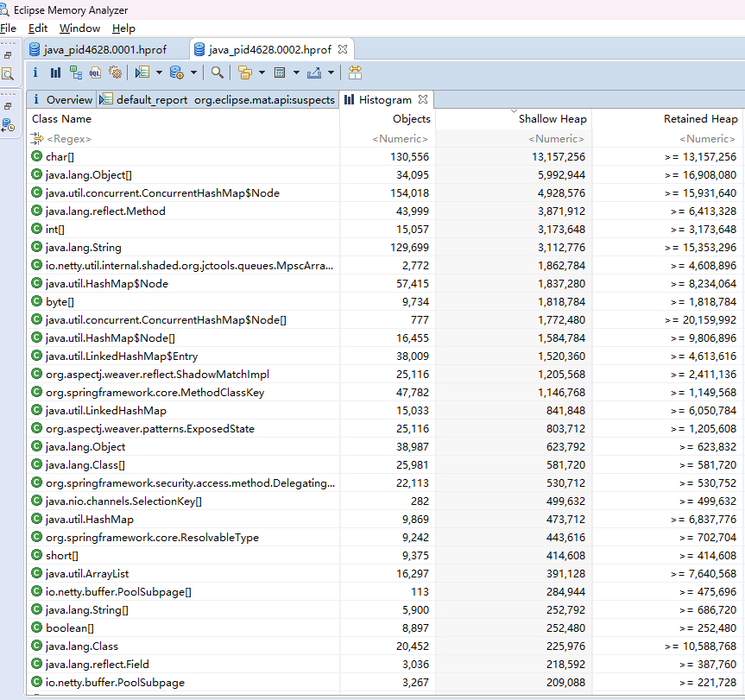
Task: Click the icon next to java.lang.reflect.Method
Action: point(36,211)
